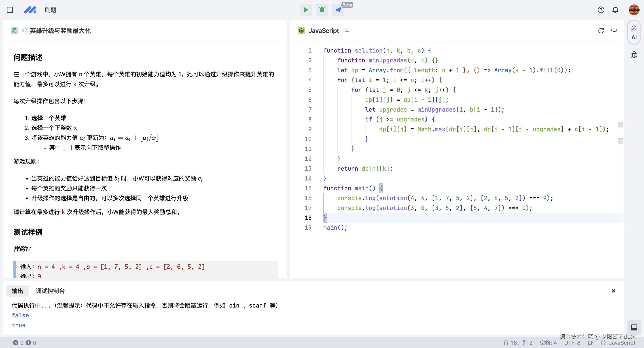Close the output panel
Viewport: 644px width, 348px height.
point(613,291)
